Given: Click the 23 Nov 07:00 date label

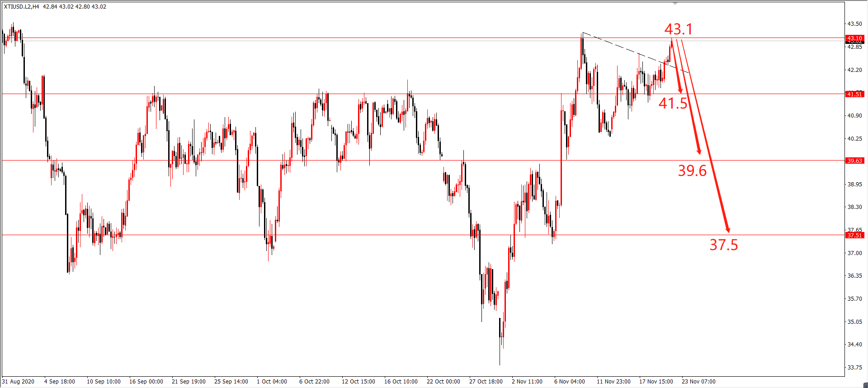Looking at the screenshot, I should (698, 382).
